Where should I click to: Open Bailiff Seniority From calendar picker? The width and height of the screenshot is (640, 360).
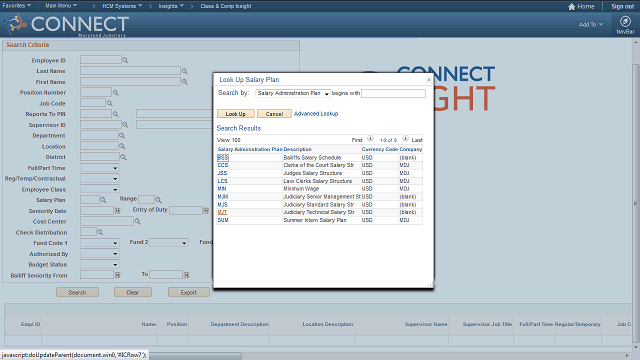(x=118, y=275)
